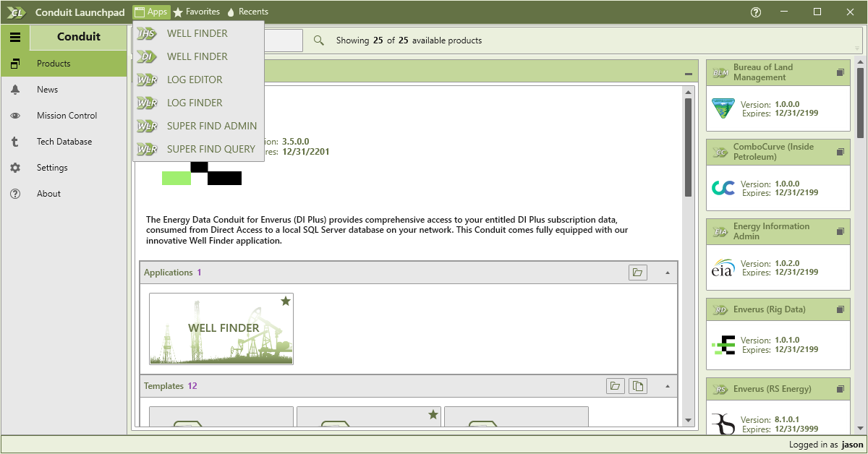Open News in sidebar
The width and height of the screenshot is (868, 454).
(64, 90)
